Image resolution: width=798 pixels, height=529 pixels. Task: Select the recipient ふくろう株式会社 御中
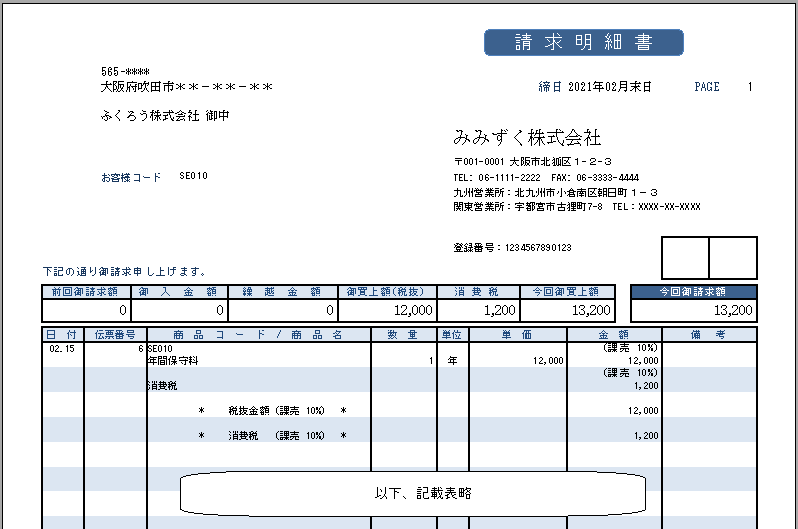click(x=165, y=116)
